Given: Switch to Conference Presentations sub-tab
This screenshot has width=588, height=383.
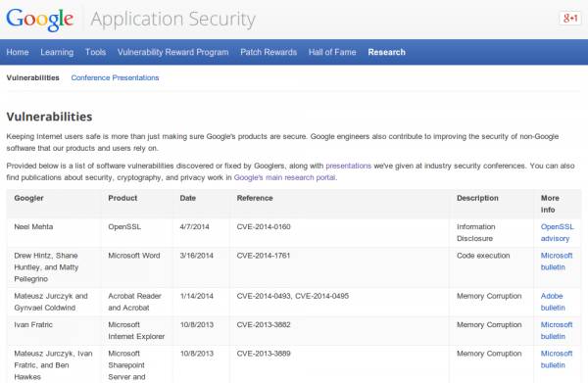Looking at the screenshot, I should tap(115, 77).
